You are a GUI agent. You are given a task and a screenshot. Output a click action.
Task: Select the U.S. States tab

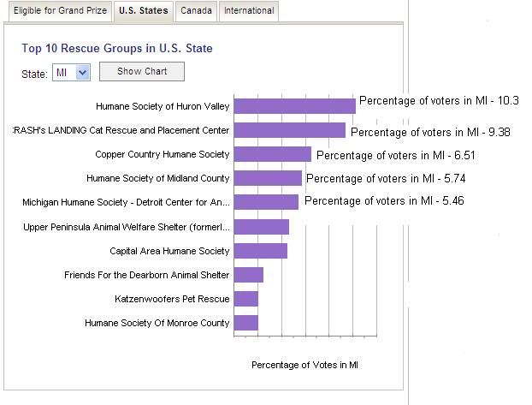tap(144, 11)
